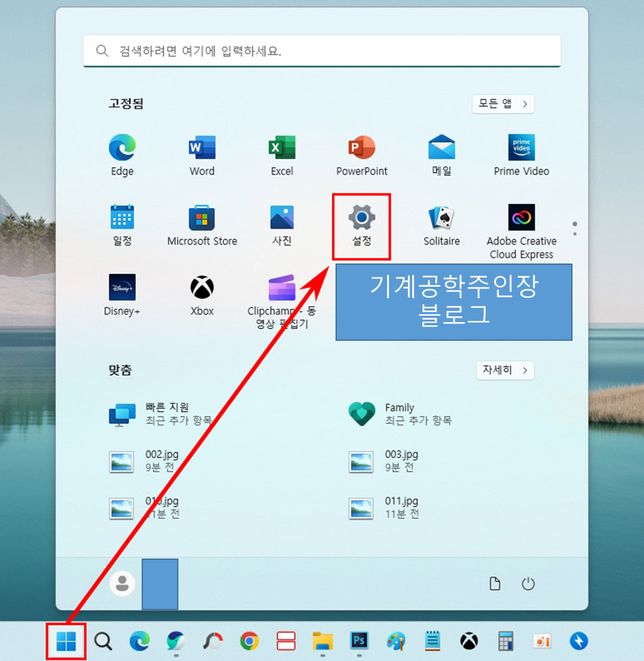Open Prime Video app

(x=522, y=155)
